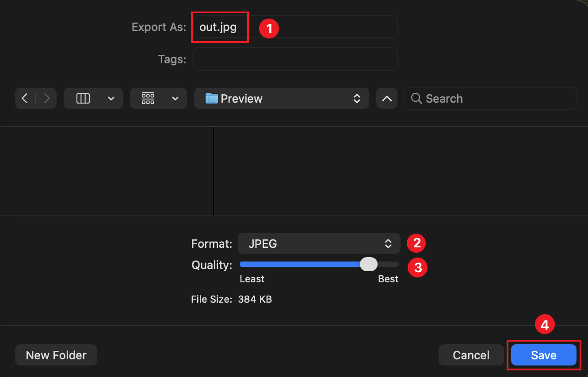Click the grid grouping icon
The image size is (588, 377).
[x=148, y=98]
